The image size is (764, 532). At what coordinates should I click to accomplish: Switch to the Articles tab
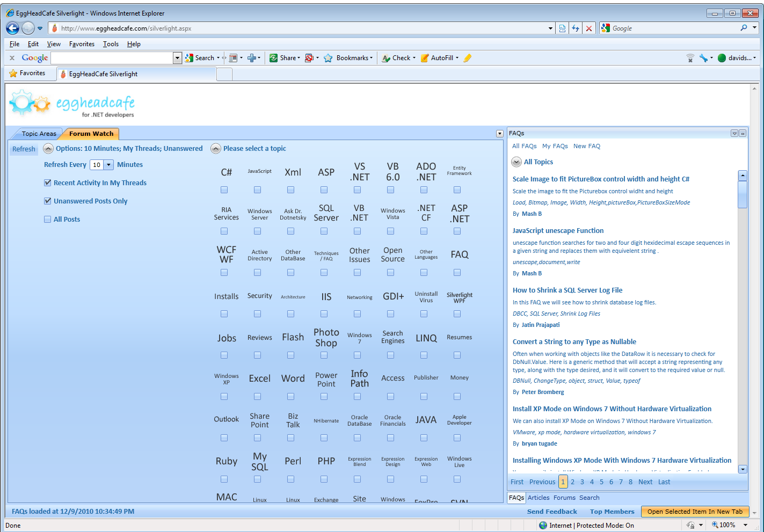point(539,498)
